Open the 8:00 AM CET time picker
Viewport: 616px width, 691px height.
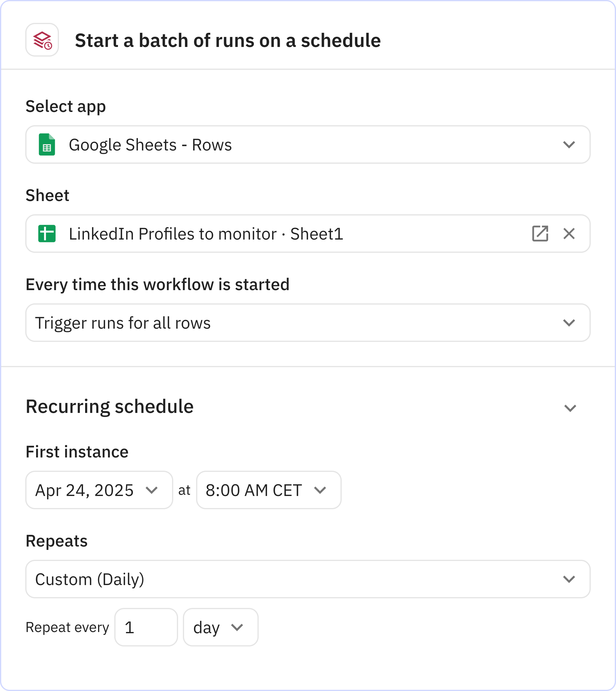coord(268,490)
